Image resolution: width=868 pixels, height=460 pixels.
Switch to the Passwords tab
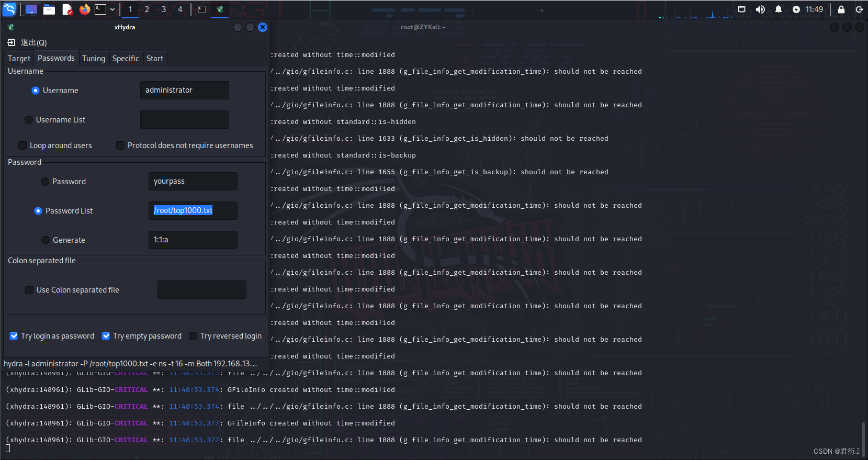56,58
